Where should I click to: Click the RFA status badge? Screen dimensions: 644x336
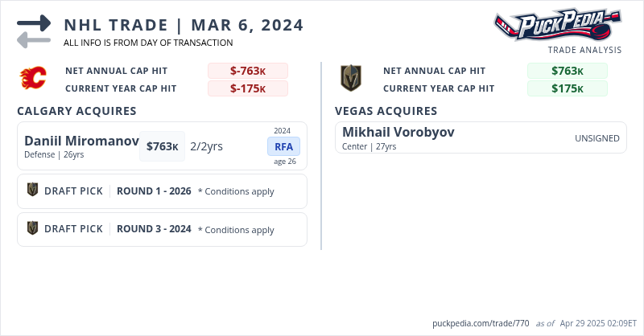click(x=283, y=146)
